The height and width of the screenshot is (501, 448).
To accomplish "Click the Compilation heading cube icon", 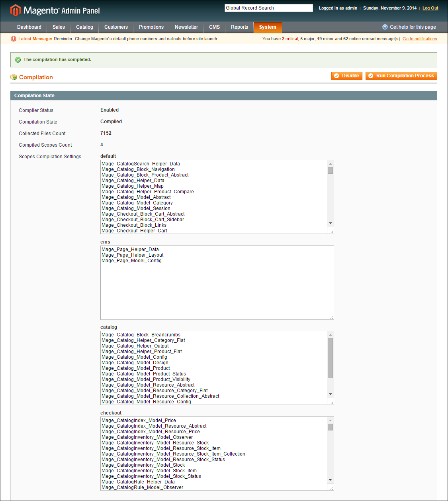I will click(14, 77).
